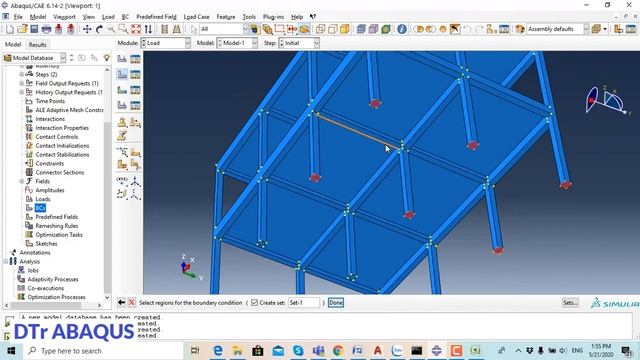The height and width of the screenshot is (360, 640).
Task: Click the Windows Start button
Action: [11, 351]
